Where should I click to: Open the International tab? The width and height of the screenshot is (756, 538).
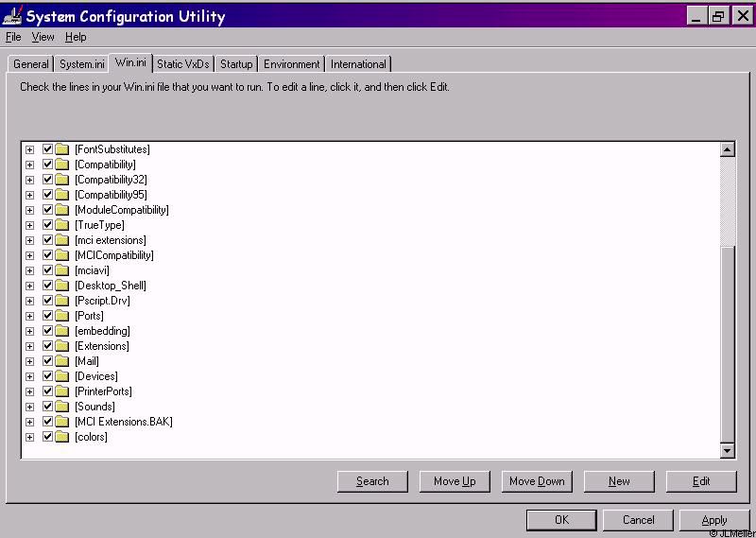[358, 64]
